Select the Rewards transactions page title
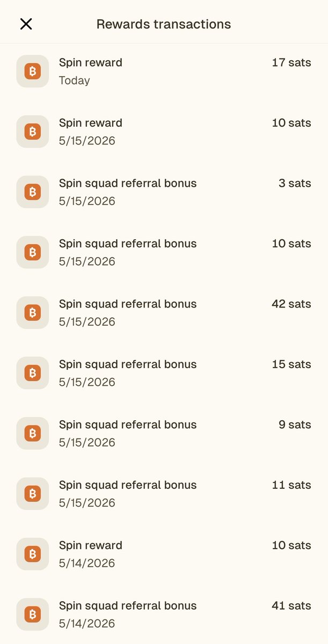This screenshot has width=328, height=644. coord(164,24)
